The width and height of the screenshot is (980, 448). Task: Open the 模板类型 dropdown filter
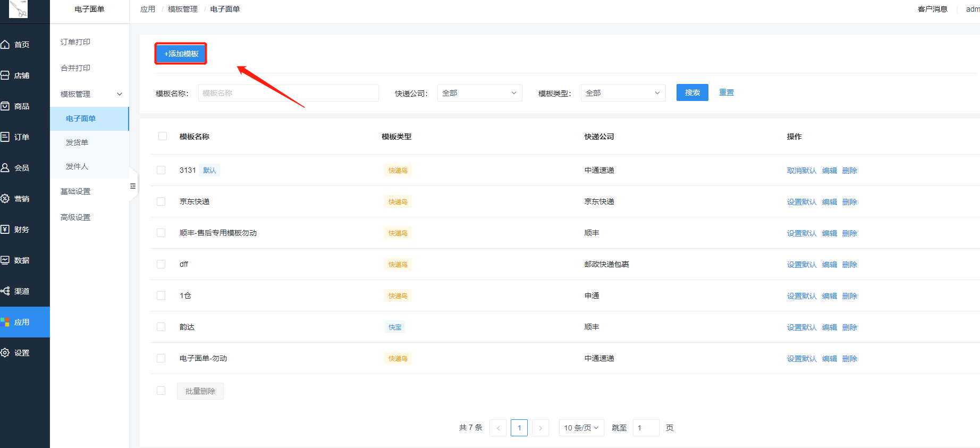pos(623,93)
